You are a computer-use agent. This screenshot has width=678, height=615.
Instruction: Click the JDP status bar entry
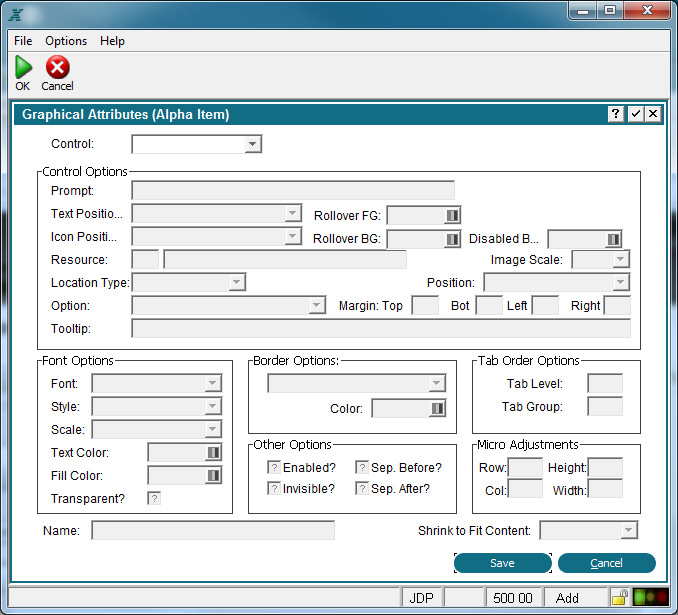421,598
